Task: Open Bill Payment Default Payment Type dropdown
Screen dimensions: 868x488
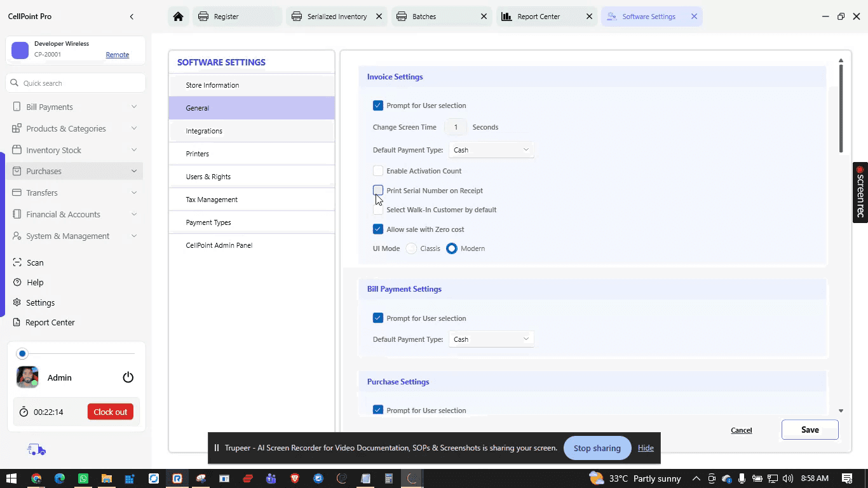Action: coord(491,339)
